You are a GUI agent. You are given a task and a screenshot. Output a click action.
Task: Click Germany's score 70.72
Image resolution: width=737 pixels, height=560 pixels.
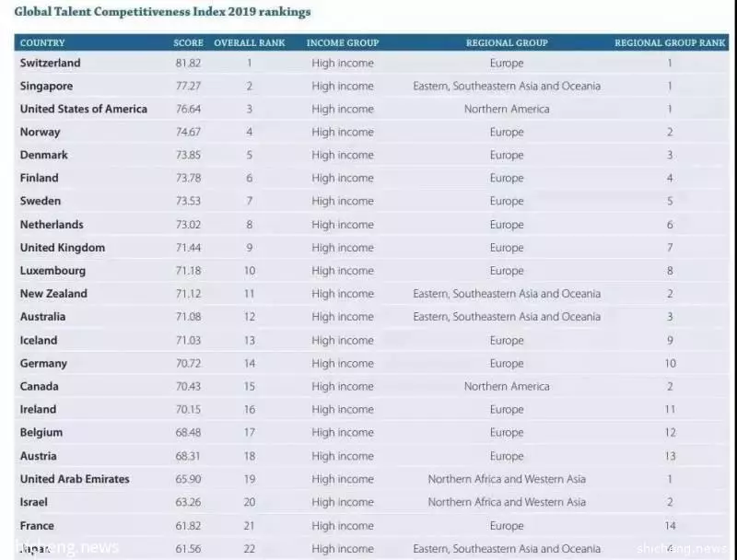point(188,363)
